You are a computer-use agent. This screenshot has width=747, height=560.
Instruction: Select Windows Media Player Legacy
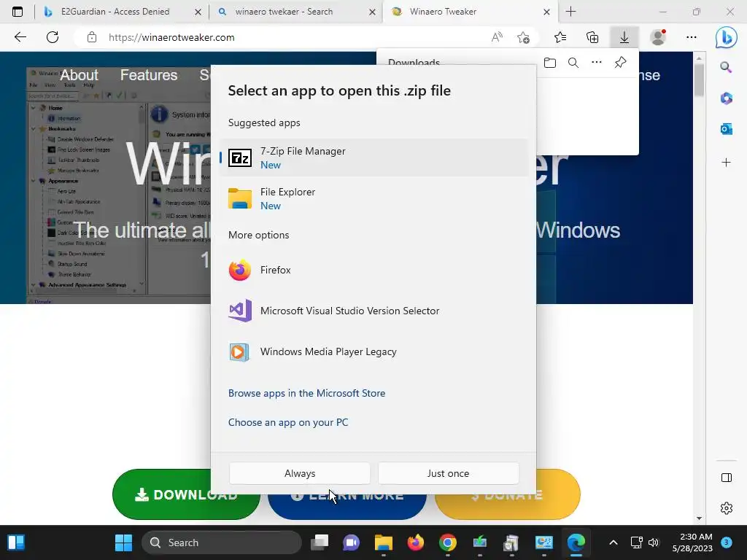[374, 352]
